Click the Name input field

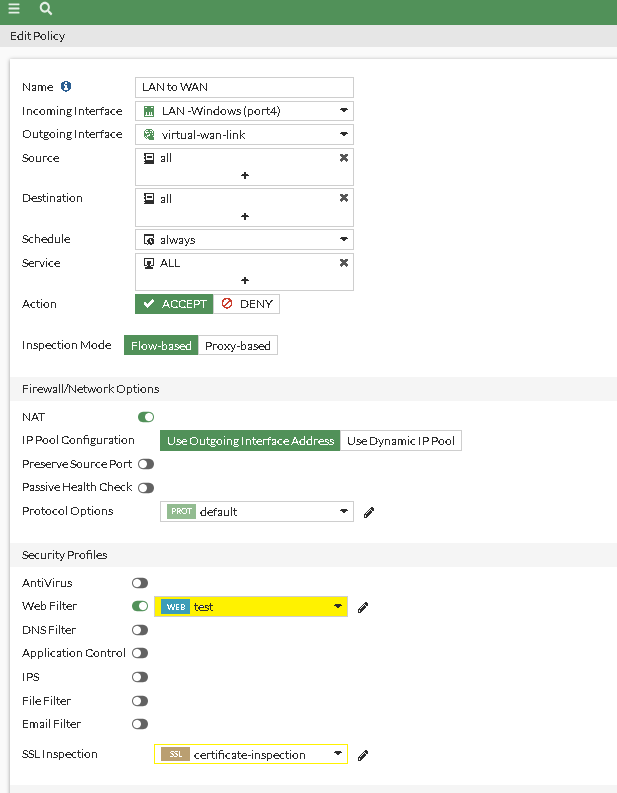point(244,88)
